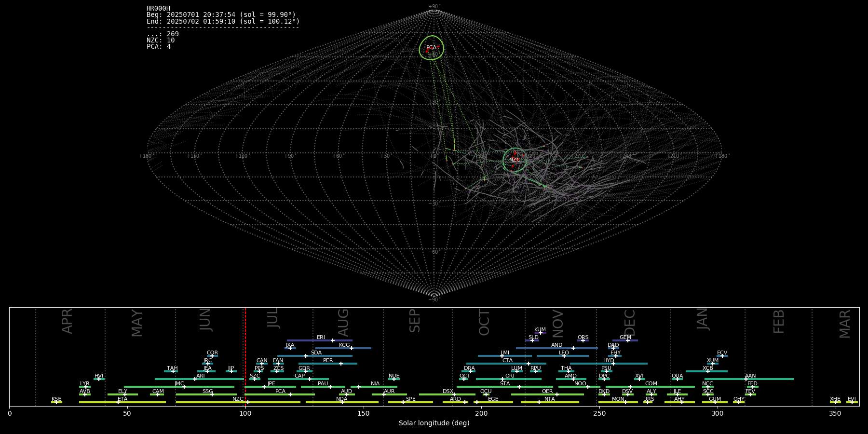This screenshot has height=434, width=868.
Task: Click the HYD shower label in timeline
Action: click(609, 361)
